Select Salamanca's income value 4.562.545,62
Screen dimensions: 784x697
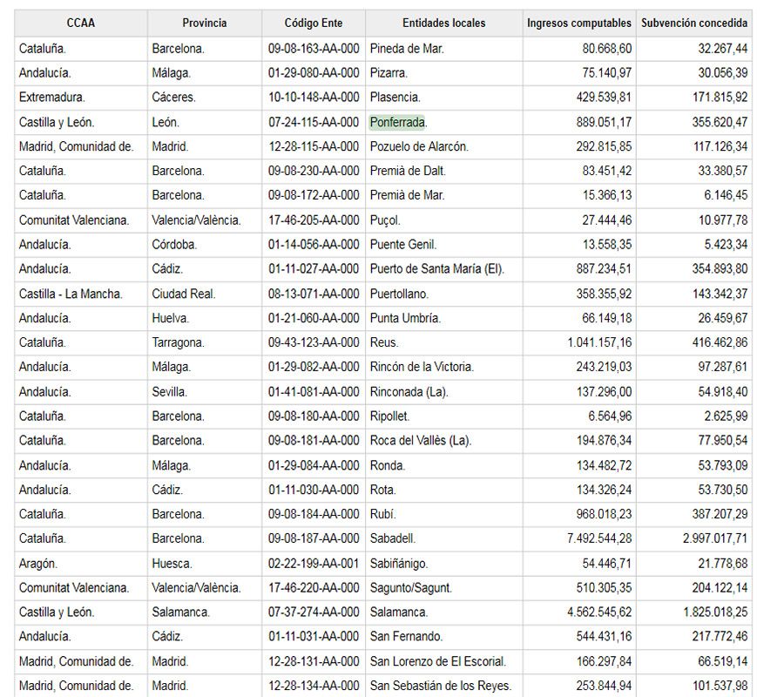(599, 612)
